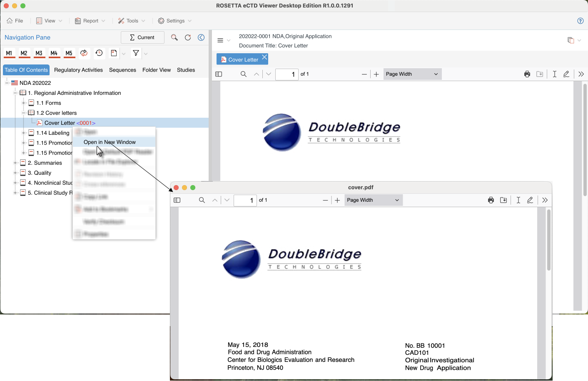Click the page number field in cover.pdf
The image size is (588, 381).
245,200
